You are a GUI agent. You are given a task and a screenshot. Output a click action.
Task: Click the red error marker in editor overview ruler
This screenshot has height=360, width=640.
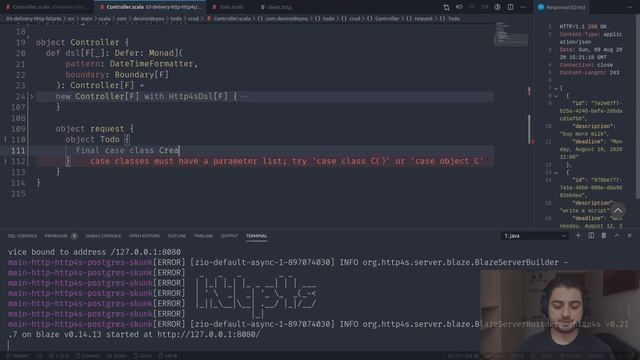click(x=532, y=142)
